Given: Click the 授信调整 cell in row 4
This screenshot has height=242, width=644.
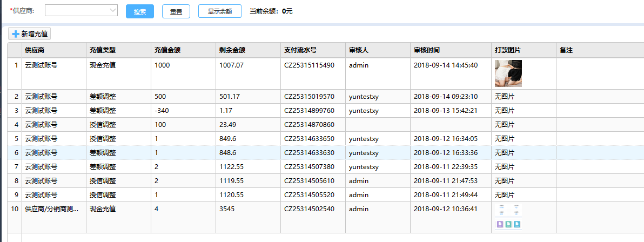Looking at the screenshot, I should [x=103, y=125].
